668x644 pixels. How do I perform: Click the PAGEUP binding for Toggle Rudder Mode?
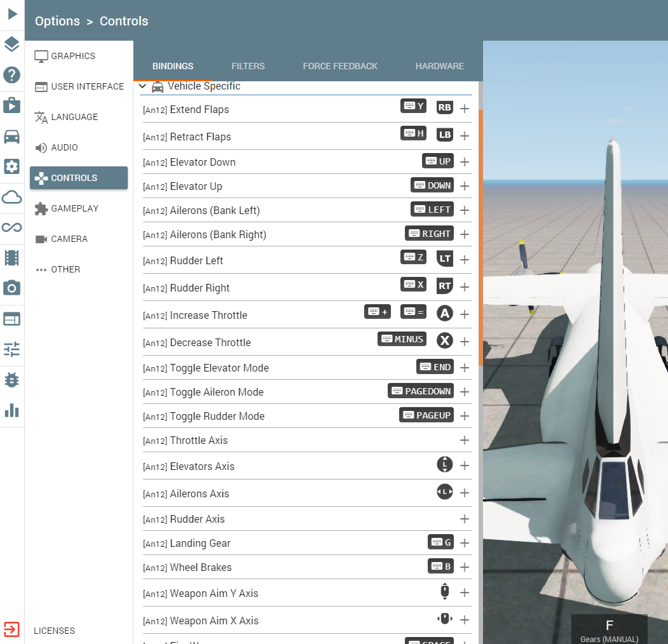(426, 415)
